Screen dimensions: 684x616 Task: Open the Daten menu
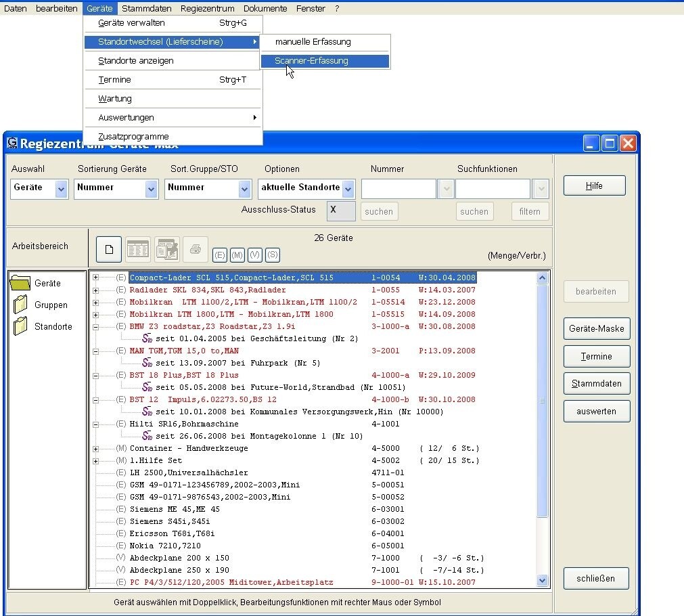tap(16, 8)
